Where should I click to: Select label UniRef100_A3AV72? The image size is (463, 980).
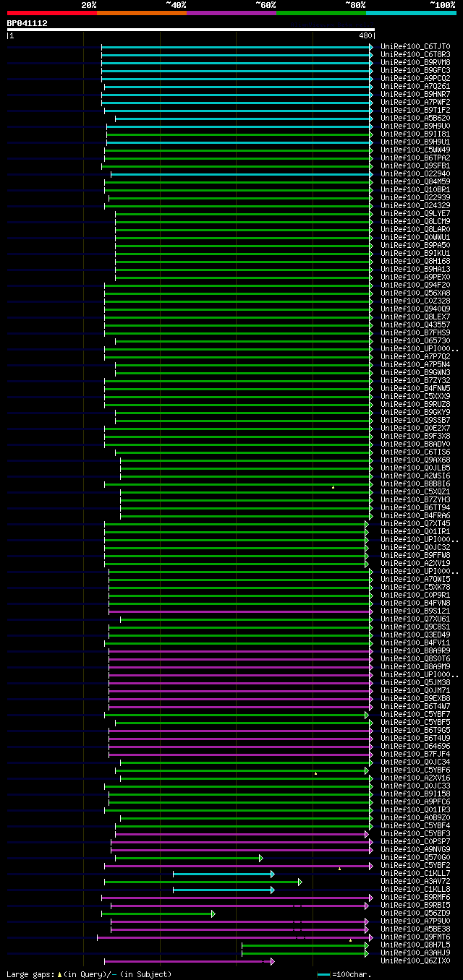pos(415,881)
